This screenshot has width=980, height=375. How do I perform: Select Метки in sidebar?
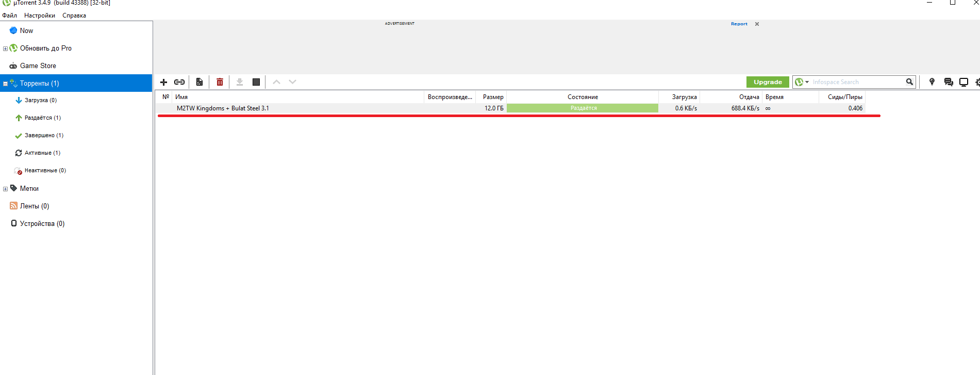pos(29,188)
